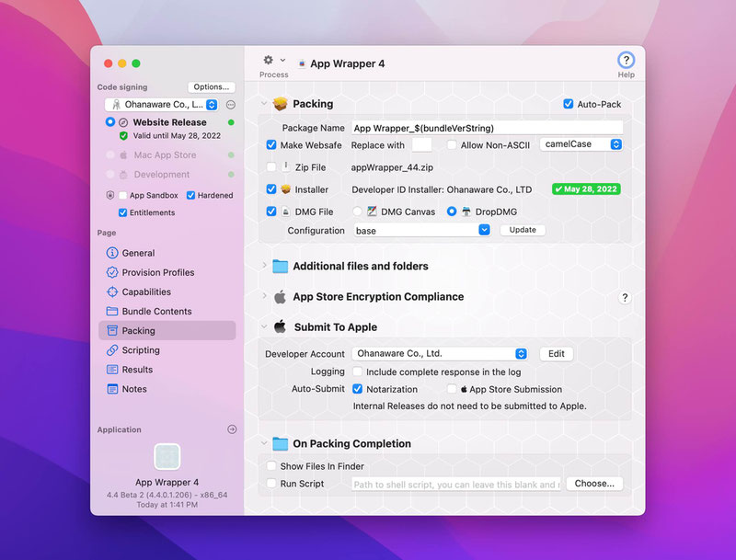Enable Show Files In Finder
This screenshot has width=736, height=560.
(x=271, y=465)
